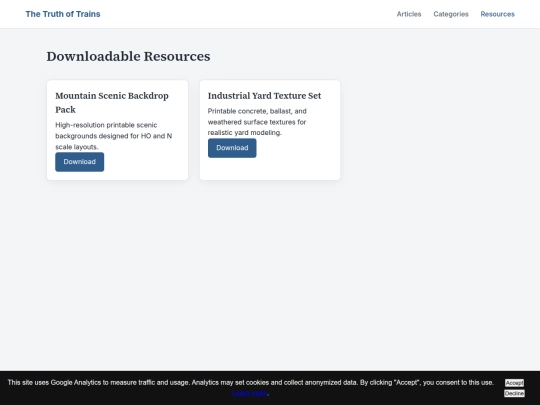
Task: Click the Industrial Yard Texture Set title
Action: pyautogui.click(x=264, y=96)
